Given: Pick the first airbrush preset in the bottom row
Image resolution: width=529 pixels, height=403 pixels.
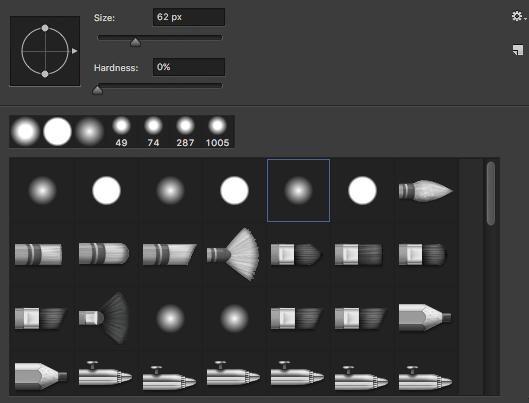Looking at the screenshot, I should (x=105, y=374).
